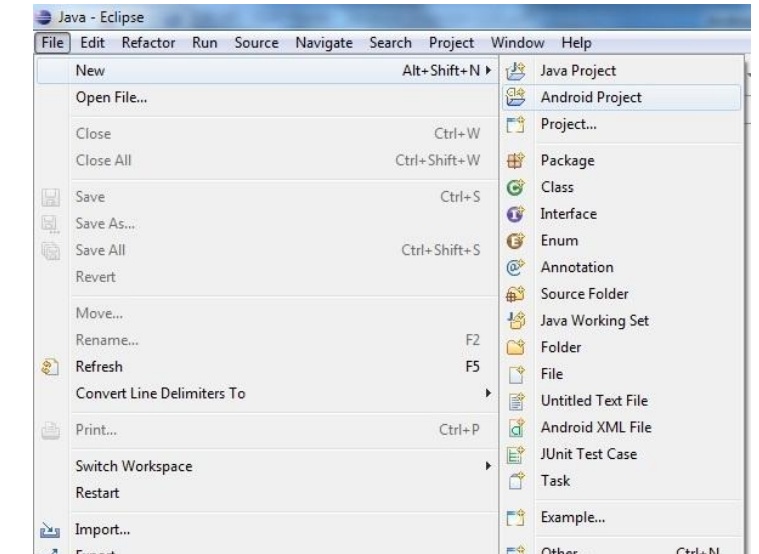Choose Import... menu entry

(268, 530)
